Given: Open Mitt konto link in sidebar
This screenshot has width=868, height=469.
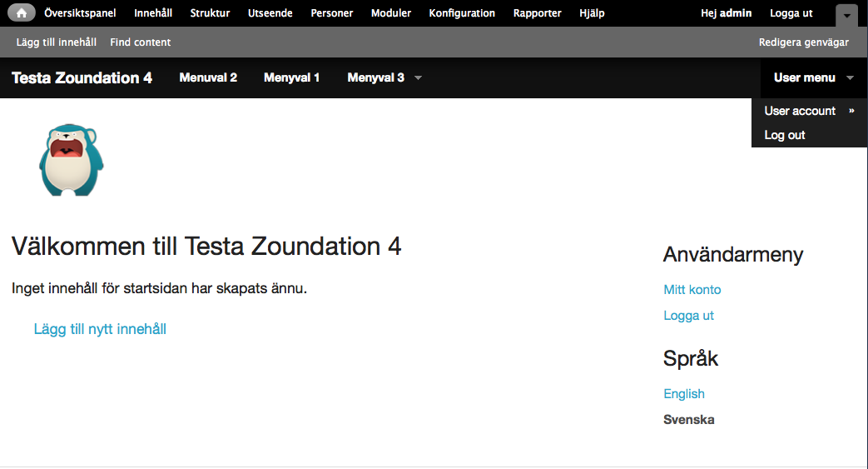Looking at the screenshot, I should (x=692, y=290).
